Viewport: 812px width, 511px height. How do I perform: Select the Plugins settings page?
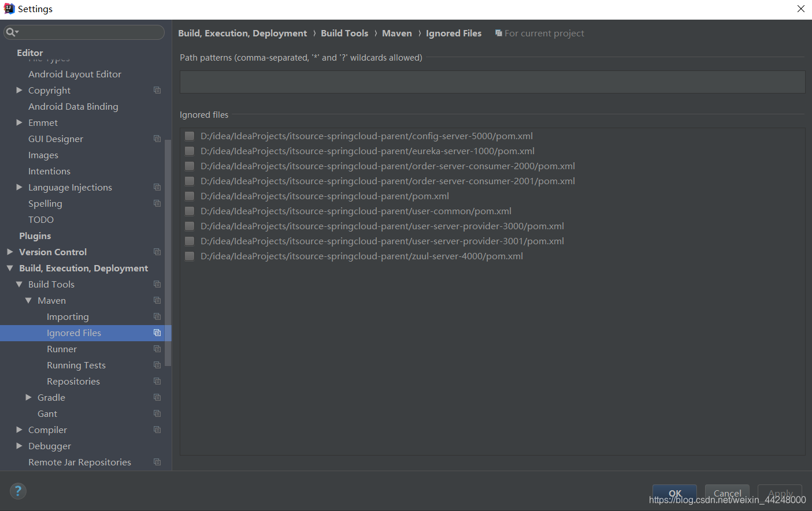(x=35, y=236)
